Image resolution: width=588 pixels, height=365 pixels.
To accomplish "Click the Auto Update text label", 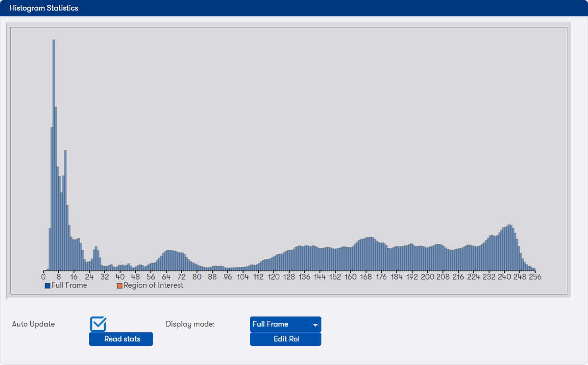I will point(34,324).
